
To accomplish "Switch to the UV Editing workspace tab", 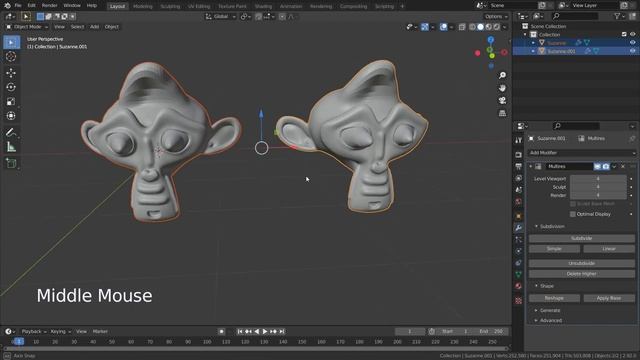I will (x=199, y=6).
